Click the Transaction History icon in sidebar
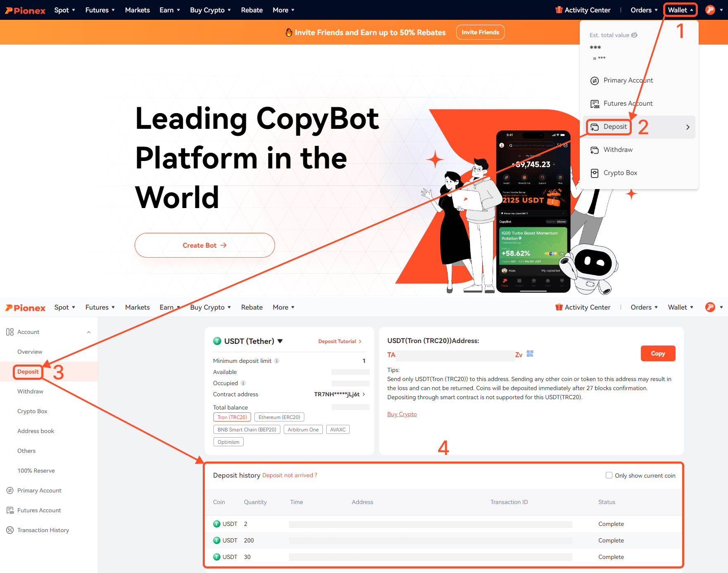The height and width of the screenshot is (573, 728). [x=10, y=530]
